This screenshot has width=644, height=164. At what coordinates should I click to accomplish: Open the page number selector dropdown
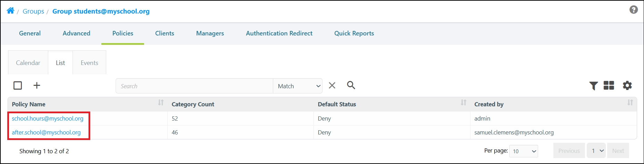point(596,151)
